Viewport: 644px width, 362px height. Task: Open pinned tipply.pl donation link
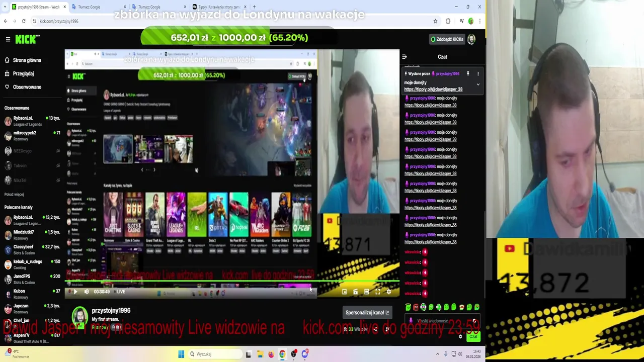433,89
